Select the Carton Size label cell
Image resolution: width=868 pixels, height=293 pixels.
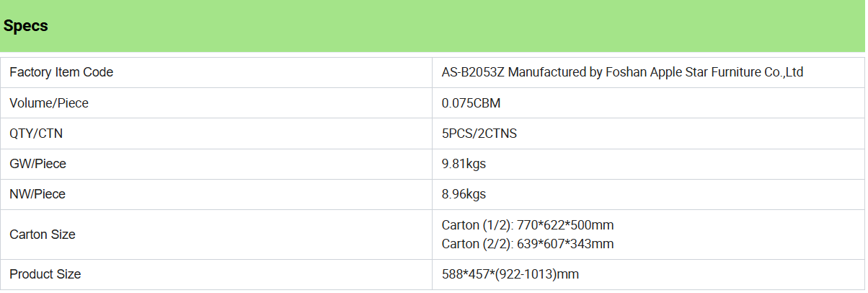point(216,235)
